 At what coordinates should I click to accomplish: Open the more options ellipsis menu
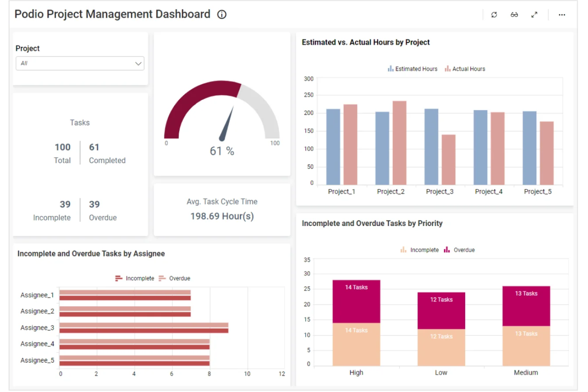562,15
